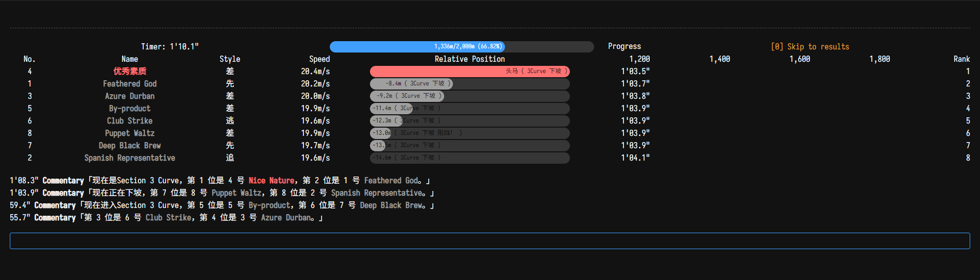Click the 20.4m/s speed value
980x280 pixels.
coord(315,72)
